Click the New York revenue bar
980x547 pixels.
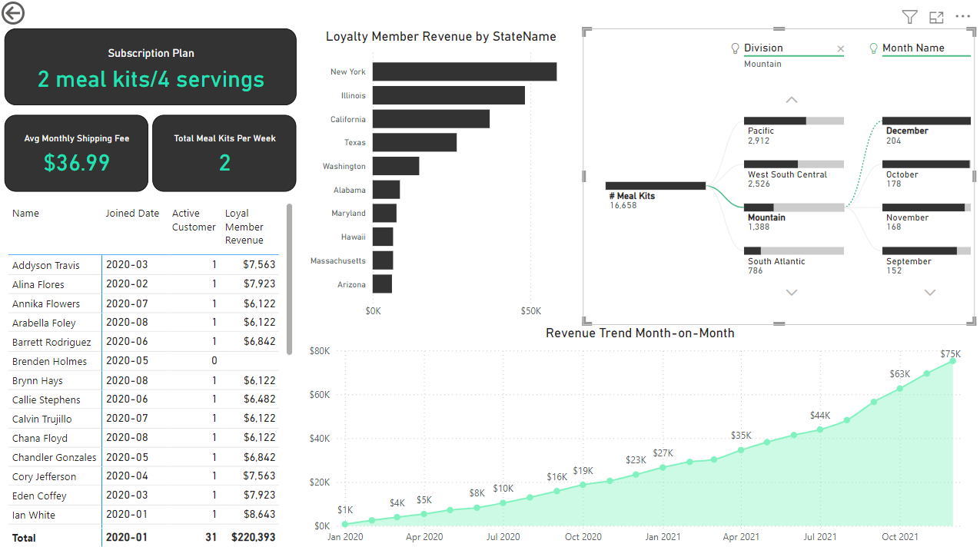[464, 71]
